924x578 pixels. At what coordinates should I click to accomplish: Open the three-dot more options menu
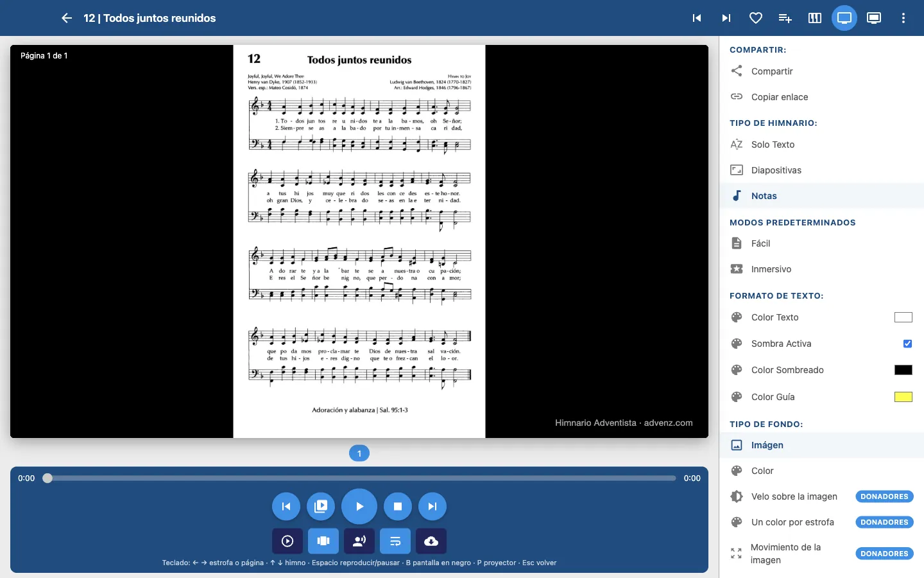(x=903, y=18)
